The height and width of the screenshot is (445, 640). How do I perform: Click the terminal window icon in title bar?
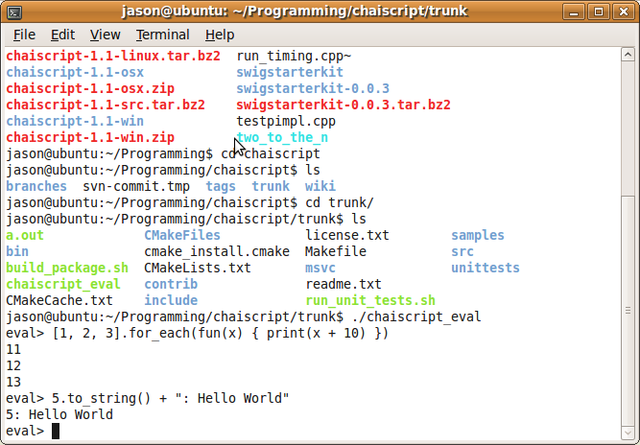(14, 11)
